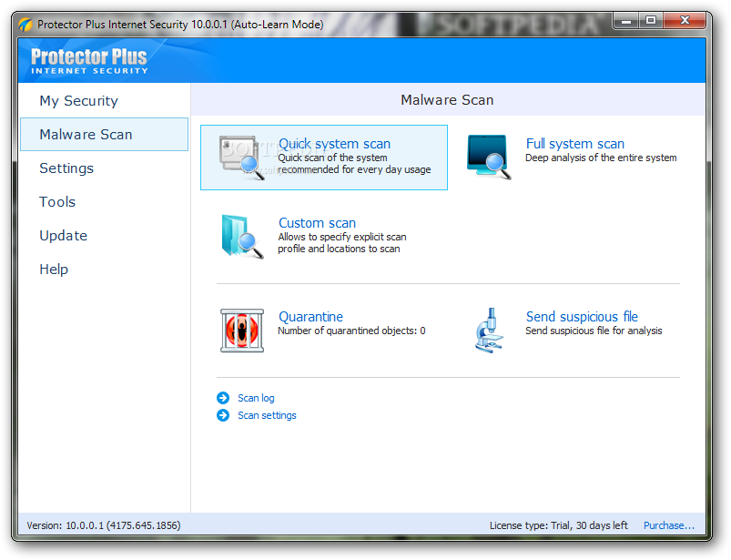Click 'Version: 10.0.0.1 (4175.645.1856)' text
The height and width of the screenshot is (560, 731).
[104, 525]
